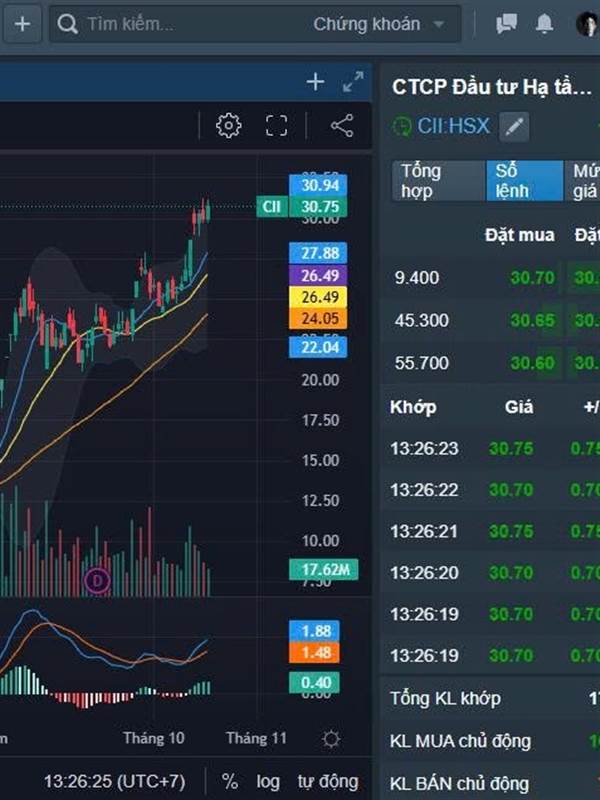Click the green clock icon next to CII:HSX
Image resolution: width=600 pixels, height=800 pixels.
(402, 126)
